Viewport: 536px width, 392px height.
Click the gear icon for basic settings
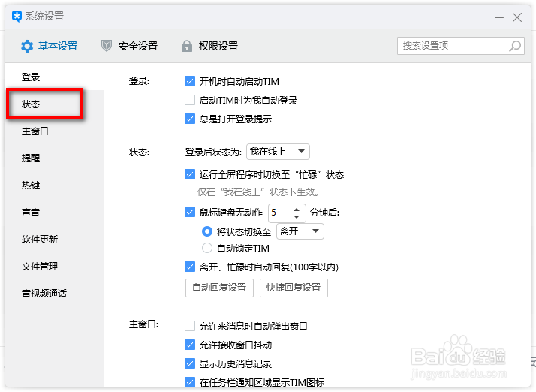click(x=27, y=46)
